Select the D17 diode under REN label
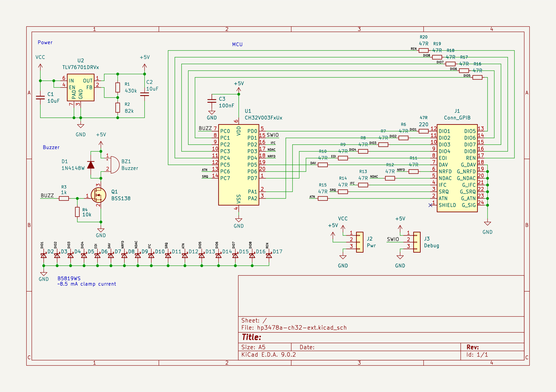Screen dimensions: 556x392 click(x=269, y=256)
